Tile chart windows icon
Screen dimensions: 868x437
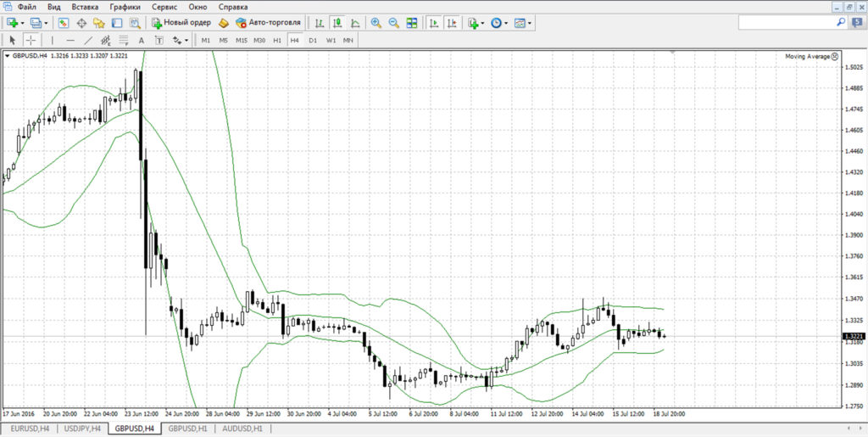click(x=411, y=23)
